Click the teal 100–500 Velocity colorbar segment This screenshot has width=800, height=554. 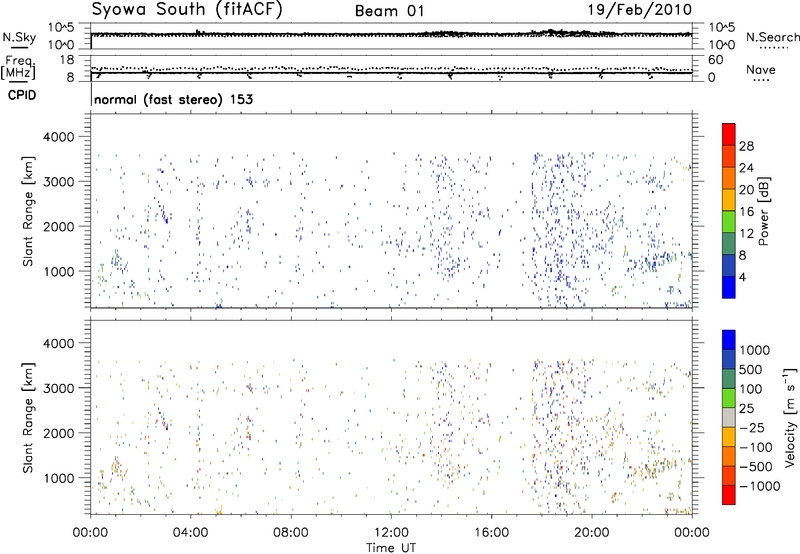pyautogui.click(x=729, y=379)
